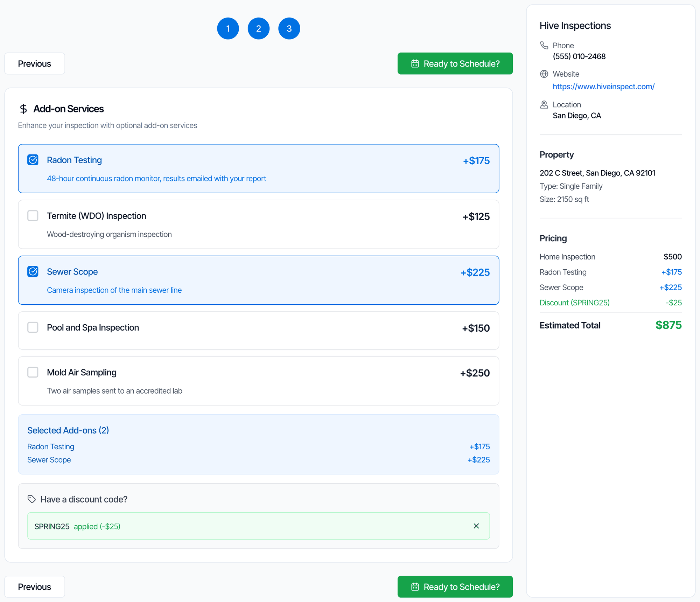Click the Selected Add-ons (2) heading

click(x=68, y=430)
